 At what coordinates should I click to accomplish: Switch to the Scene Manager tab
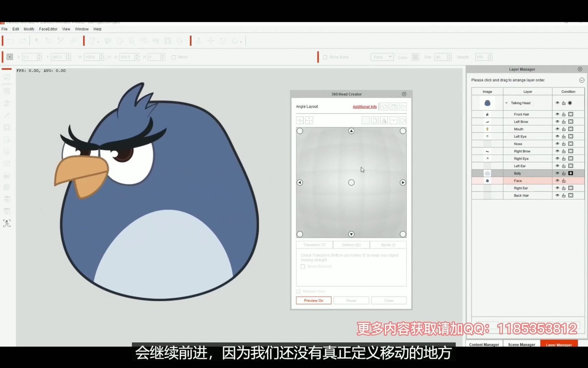[x=522, y=344]
